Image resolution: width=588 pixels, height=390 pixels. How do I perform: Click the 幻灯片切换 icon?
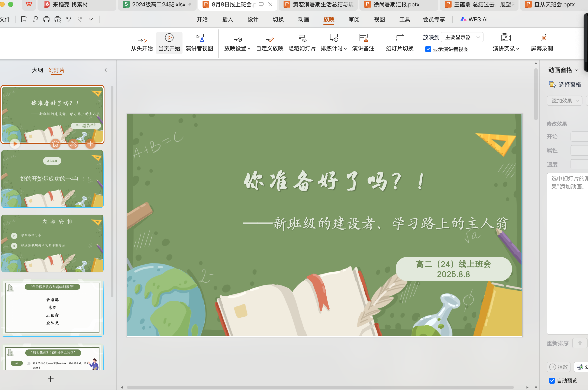tap(399, 38)
